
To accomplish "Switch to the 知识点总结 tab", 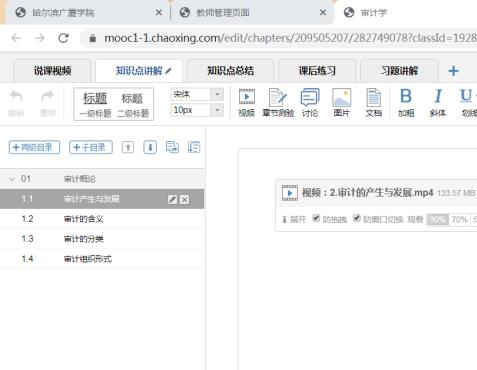I will pos(230,71).
